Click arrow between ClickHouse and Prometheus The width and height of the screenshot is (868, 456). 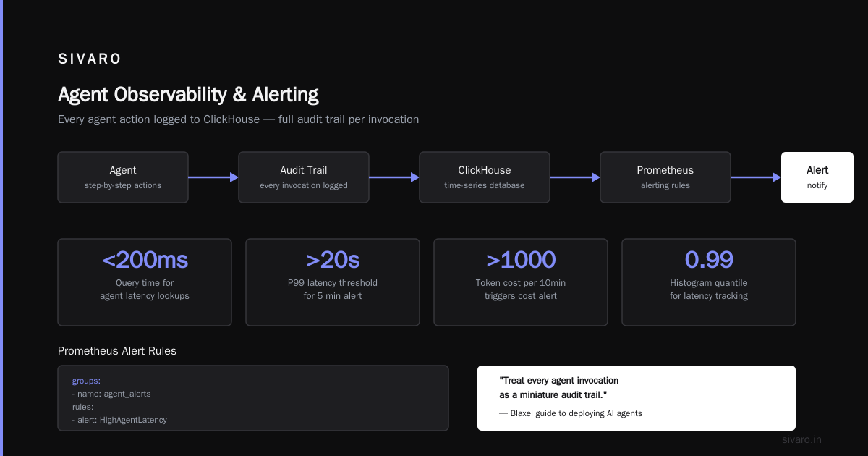tap(575, 177)
